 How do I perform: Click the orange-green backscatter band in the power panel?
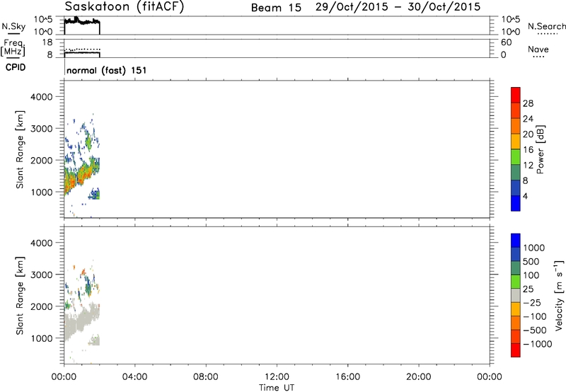click(x=80, y=175)
